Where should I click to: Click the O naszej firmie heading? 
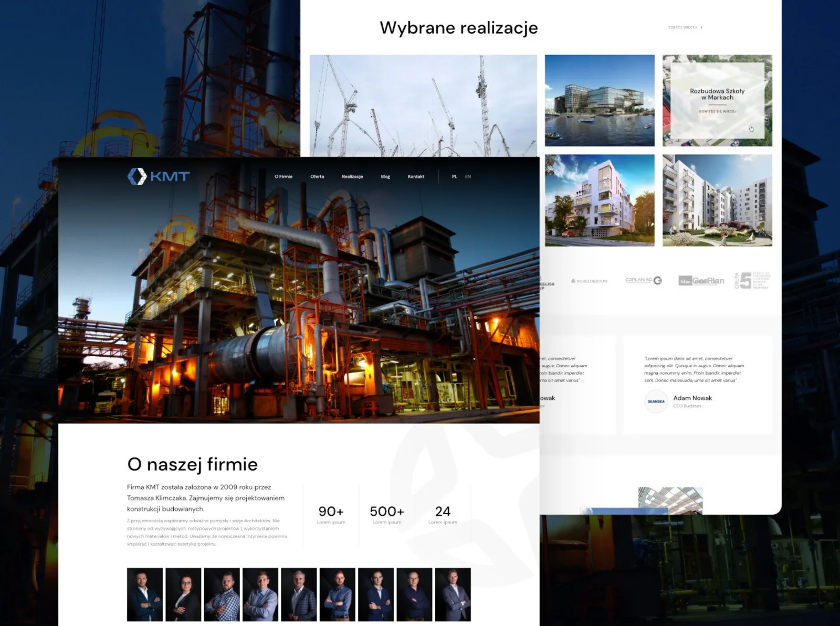(192, 464)
